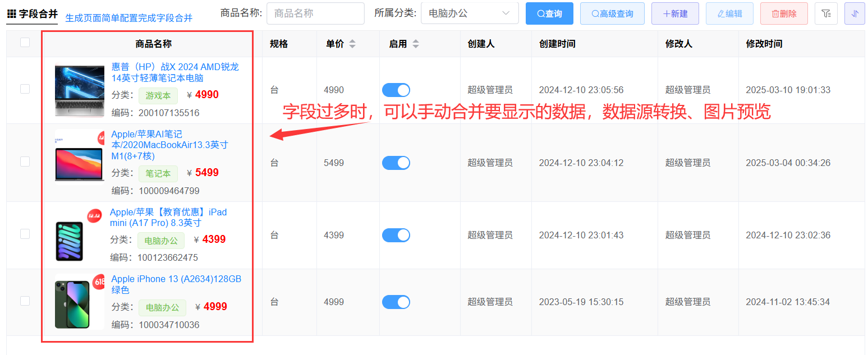Screen dimensions: 868x355
Task: Click modified time 2024-11-02 13:45:34
Action: (788, 302)
